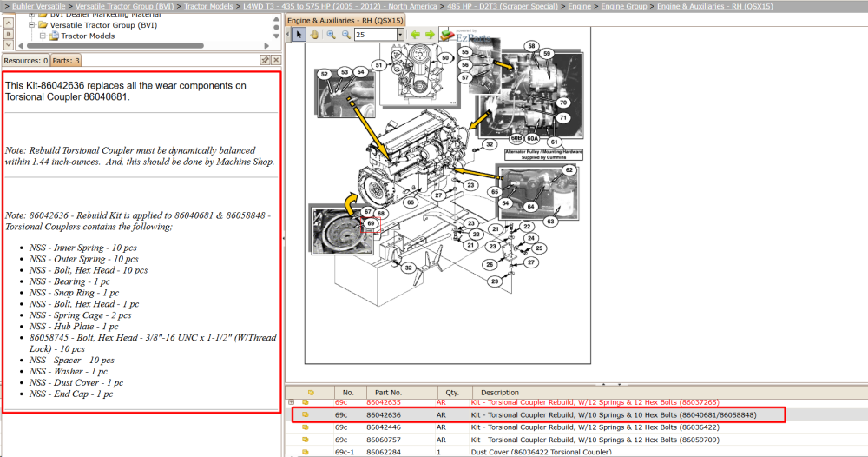Click the right arrow button left of tree

tap(9, 34)
